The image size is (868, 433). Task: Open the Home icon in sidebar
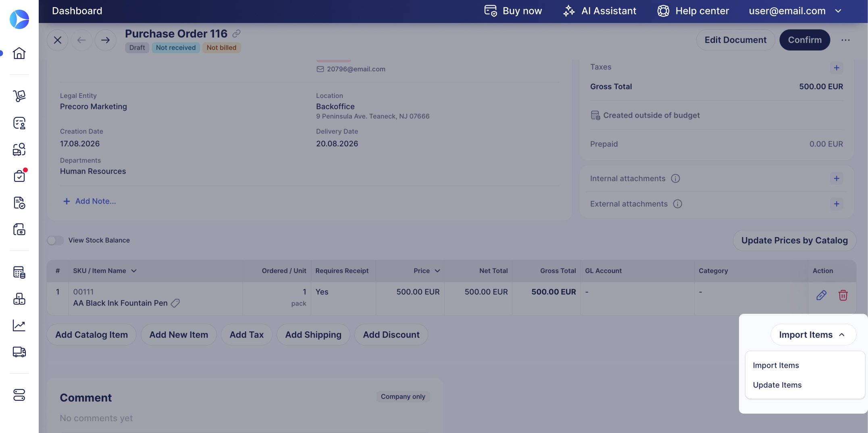tap(19, 53)
